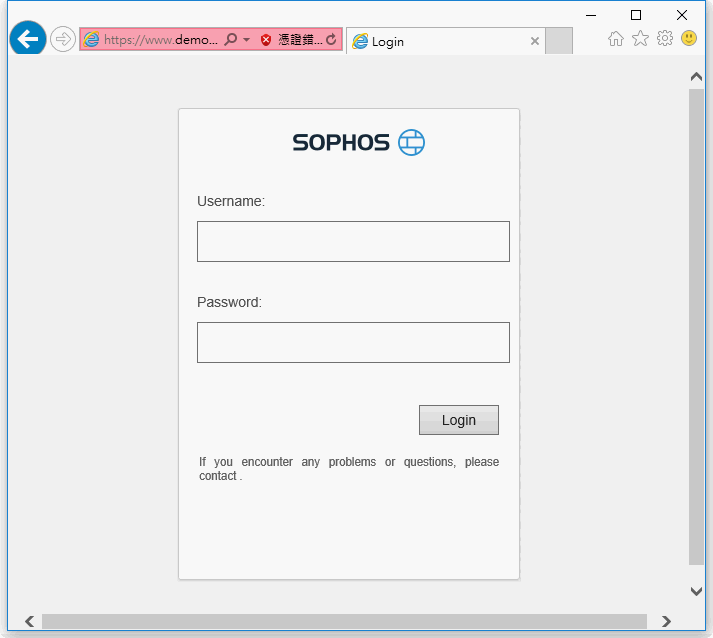Screen dimensions: 713x638
Task: Click the smiley feedback icon
Action: tap(689, 38)
